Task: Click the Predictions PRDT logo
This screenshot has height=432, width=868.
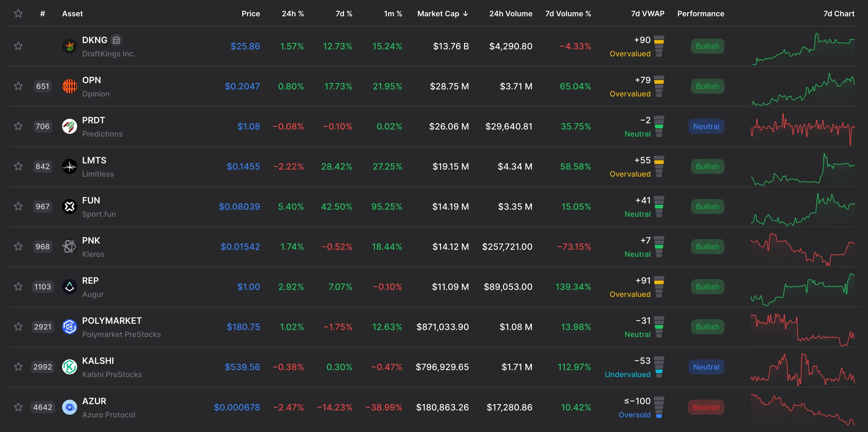Action: [x=70, y=126]
